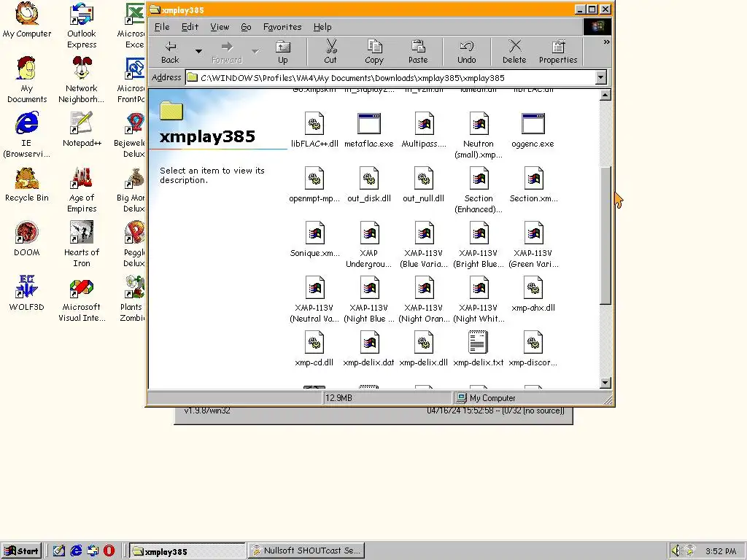This screenshot has height=560, width=747.
Task: Select the libFLAC++.dll file
Action: point(314,130)
